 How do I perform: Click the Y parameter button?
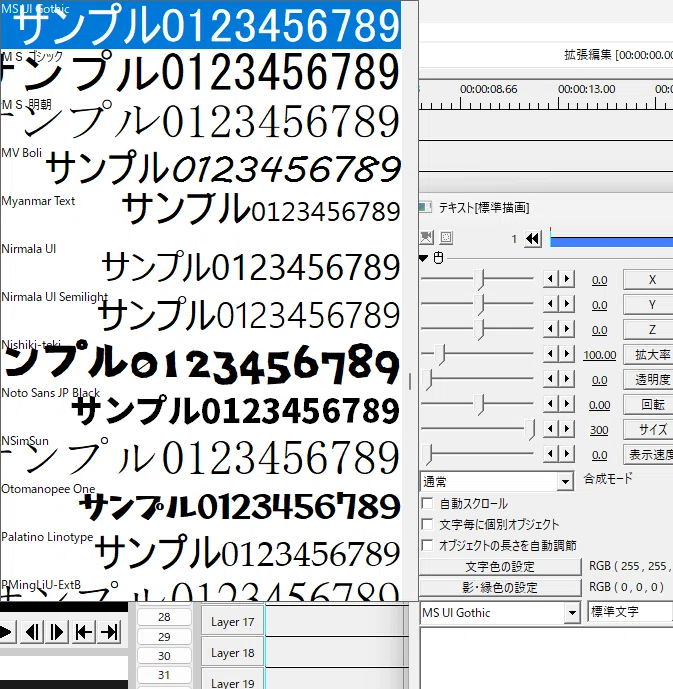coord(648,305)
